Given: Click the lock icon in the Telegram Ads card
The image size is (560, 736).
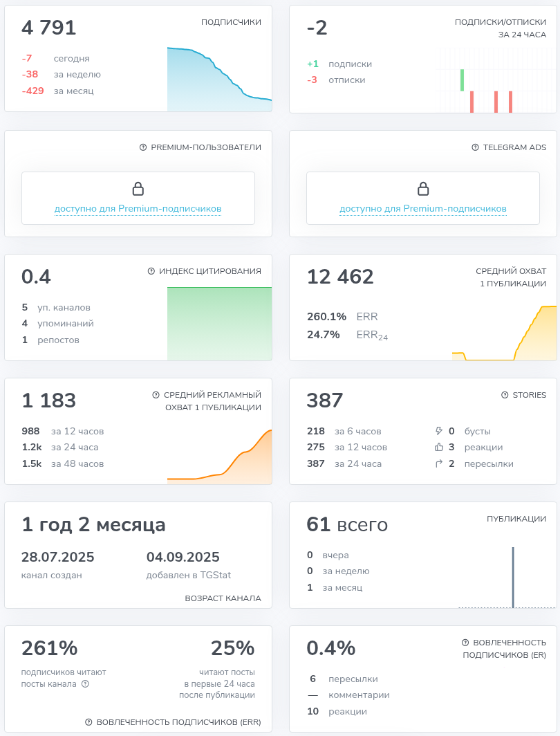Looking at the screenshot, I should (x=423, y=189).
